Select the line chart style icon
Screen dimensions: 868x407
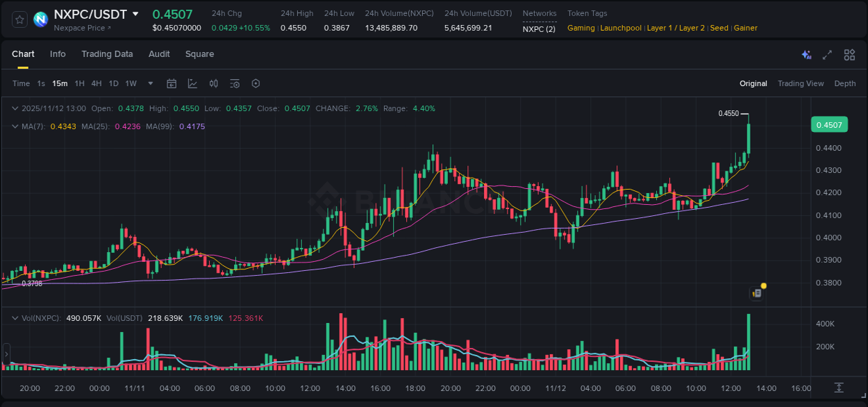coord(192,83)
